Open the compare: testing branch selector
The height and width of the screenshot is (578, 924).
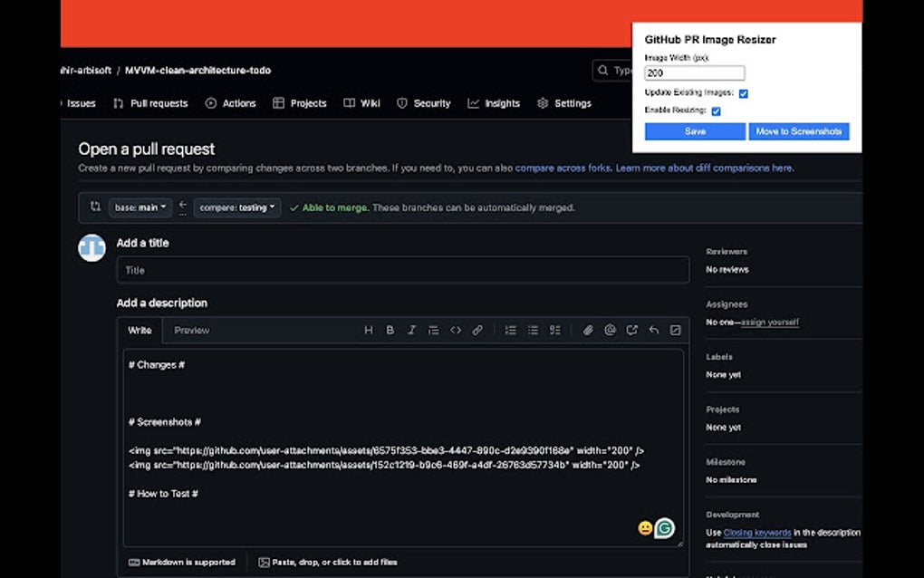point(236,207)
